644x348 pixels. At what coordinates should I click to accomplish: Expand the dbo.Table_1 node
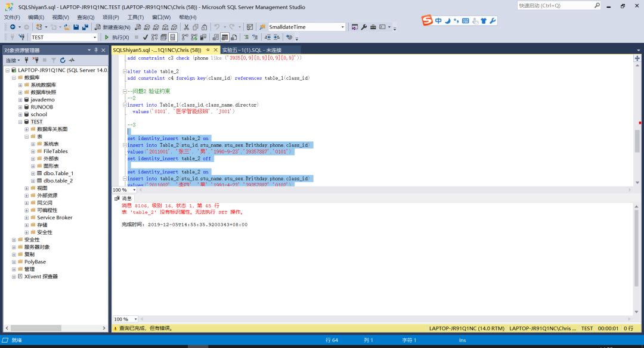[33, 173]
